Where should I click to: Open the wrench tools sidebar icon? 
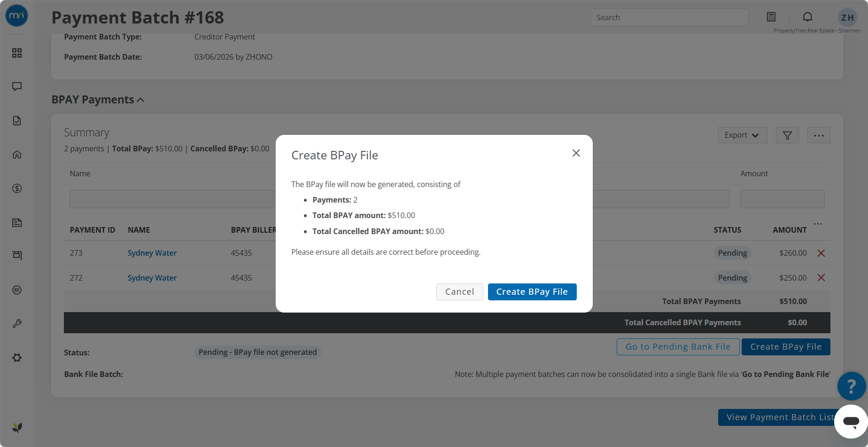point(17,324)
